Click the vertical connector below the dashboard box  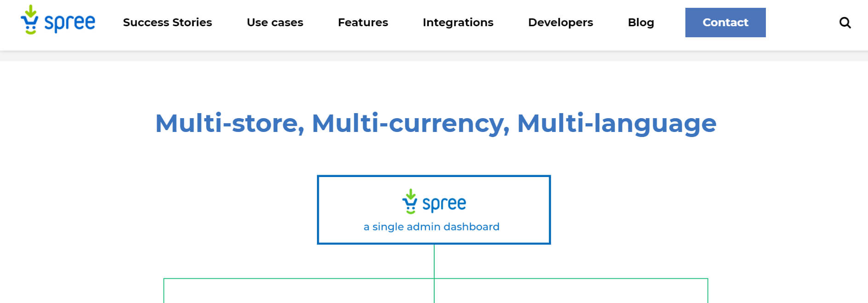(x=434, y=261)
